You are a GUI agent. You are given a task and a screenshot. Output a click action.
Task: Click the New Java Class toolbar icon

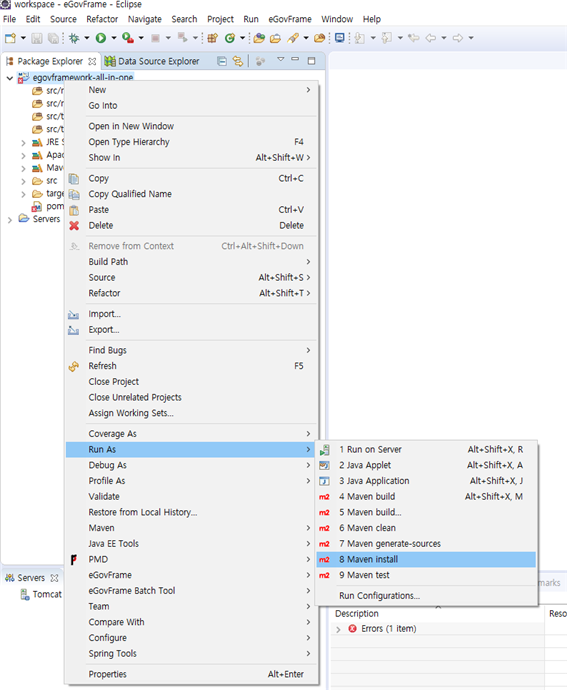[x=229, y=38]
